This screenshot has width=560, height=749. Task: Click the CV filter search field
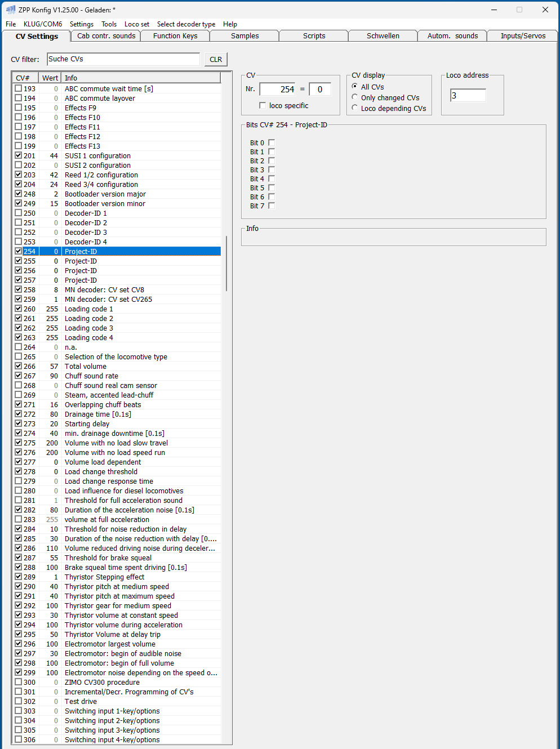(123, 59)
